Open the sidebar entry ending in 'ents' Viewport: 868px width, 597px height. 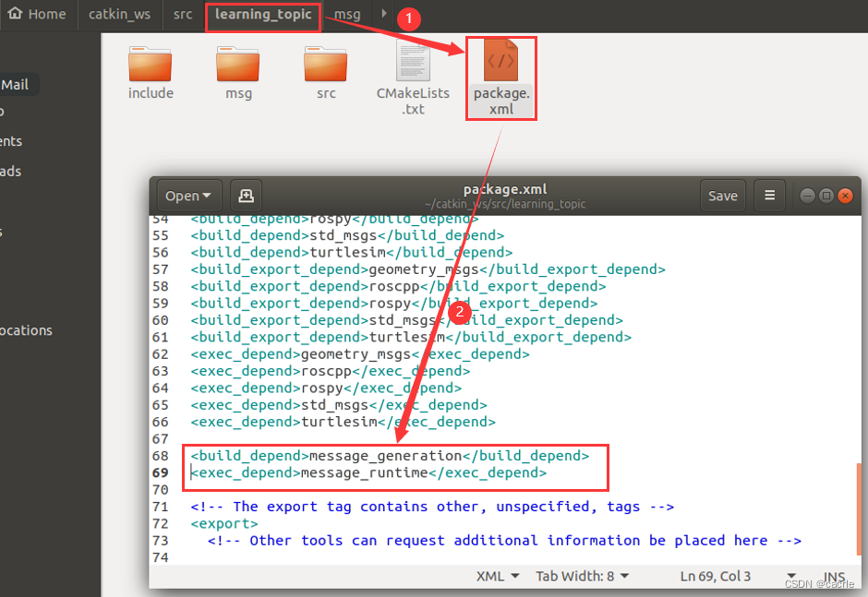[11, 141]
